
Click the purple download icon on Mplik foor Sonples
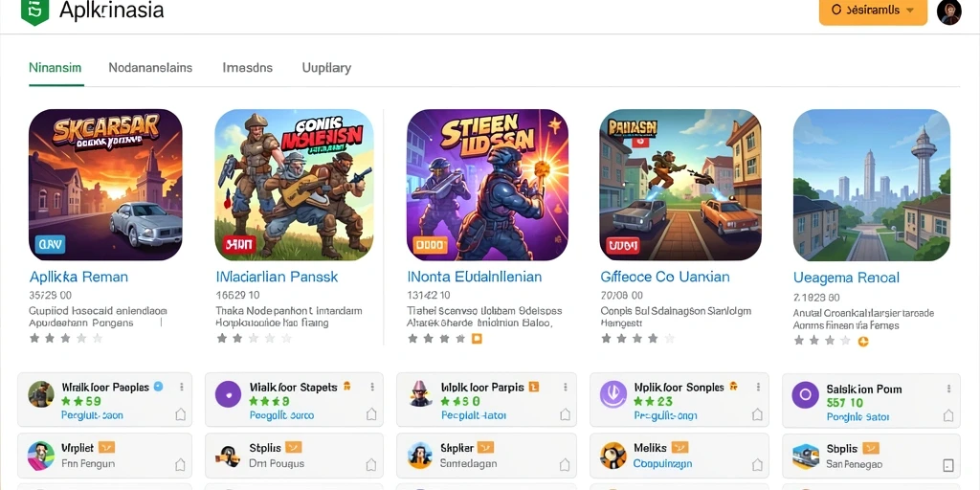point(613,395)
